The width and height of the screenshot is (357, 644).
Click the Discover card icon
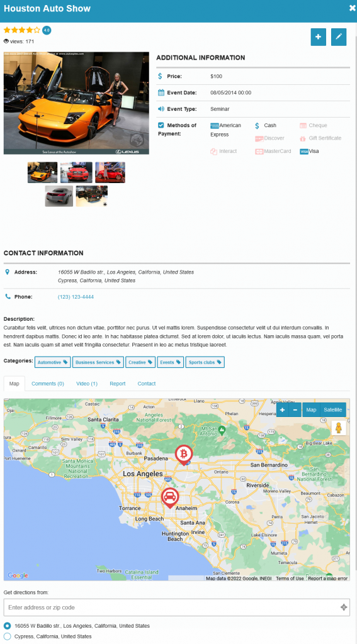click(259, 138)
